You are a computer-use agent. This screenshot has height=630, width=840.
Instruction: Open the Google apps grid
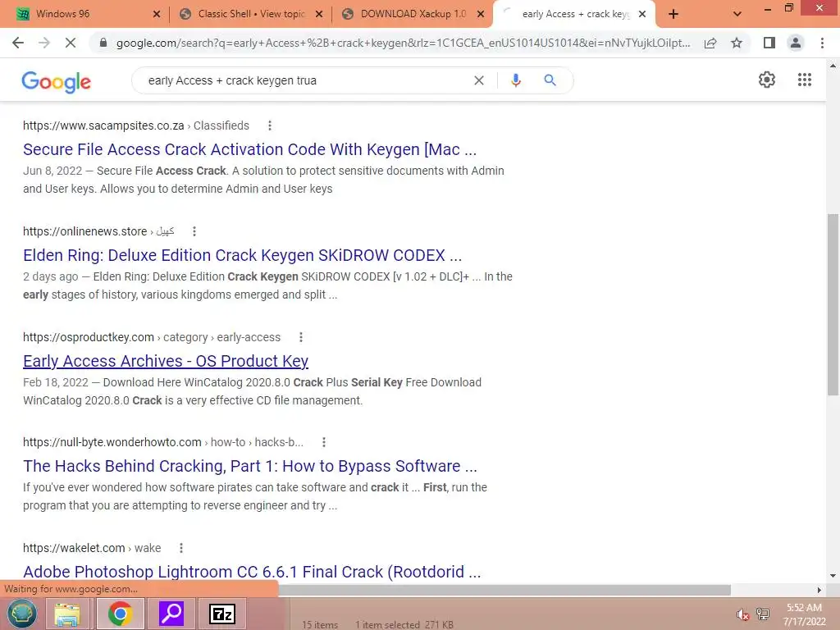[805, 80]
